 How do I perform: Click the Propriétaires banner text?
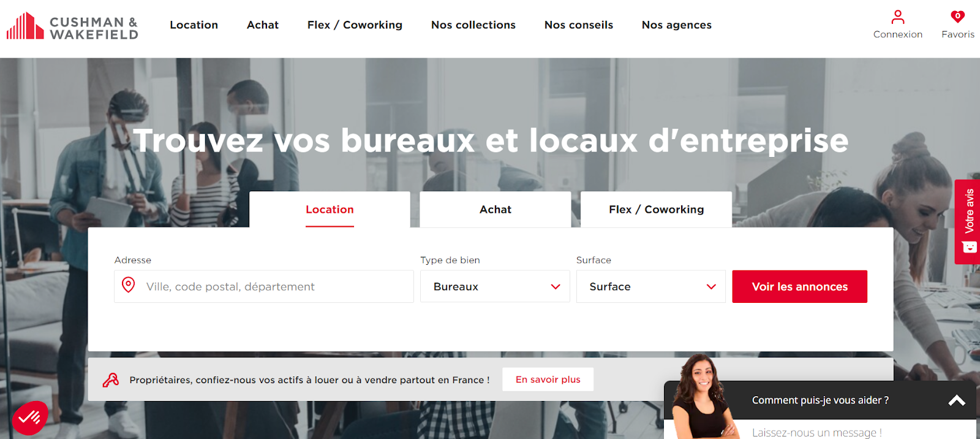(309, 380)
